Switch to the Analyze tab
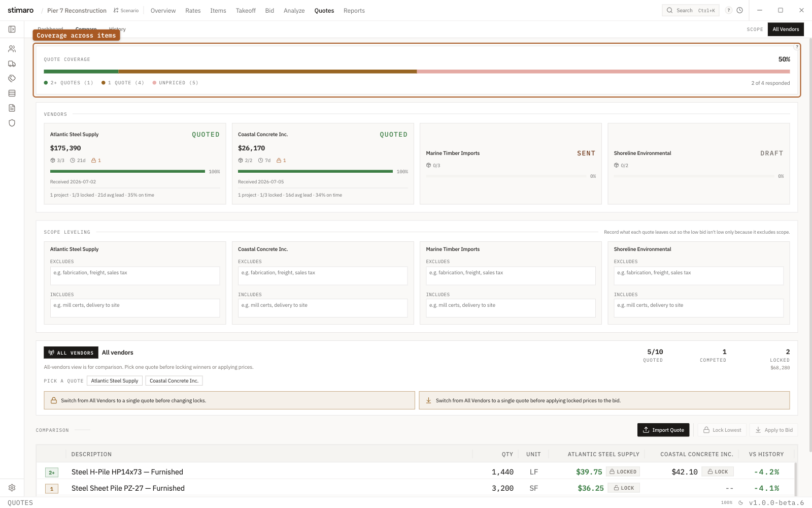Viewport: 812px width, 508px height. click(x=294, y=11)
